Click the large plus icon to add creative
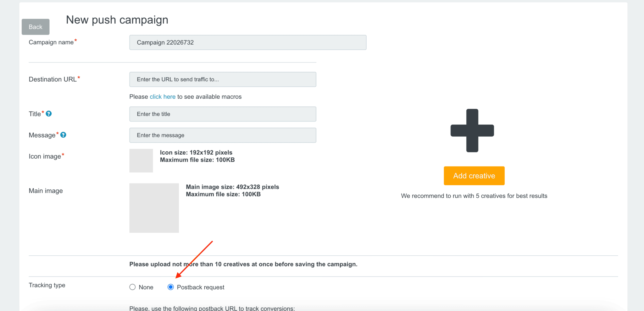644x311 pixels. click(x=472, y=130)
